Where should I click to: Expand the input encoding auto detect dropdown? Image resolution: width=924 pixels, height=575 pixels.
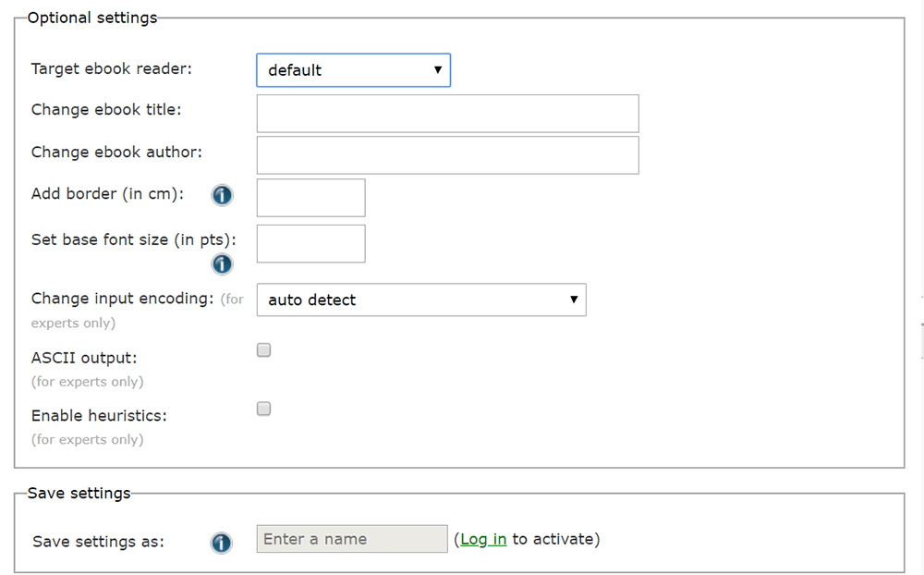(421, 300)
